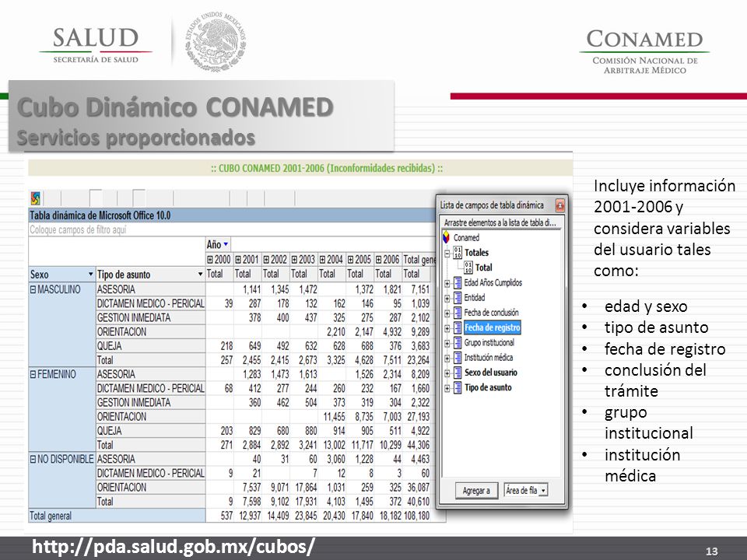Select Totales item in field list

click(476, 252)
